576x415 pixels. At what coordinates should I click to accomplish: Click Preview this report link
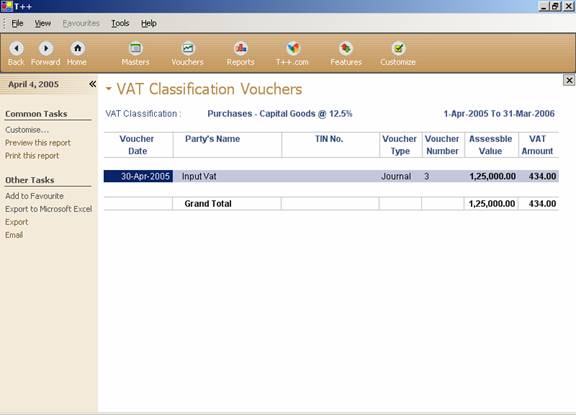[38, 143]
